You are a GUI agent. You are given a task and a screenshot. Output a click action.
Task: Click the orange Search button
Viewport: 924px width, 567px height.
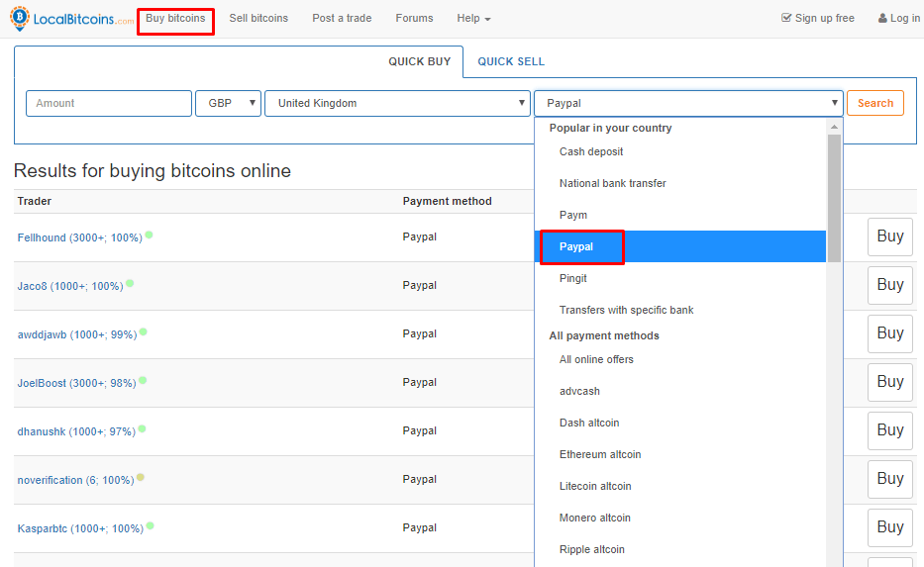[x=875, y=103]
